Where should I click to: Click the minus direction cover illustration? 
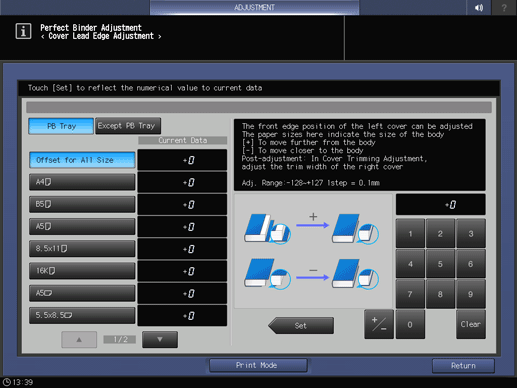[x=312, y=273]
